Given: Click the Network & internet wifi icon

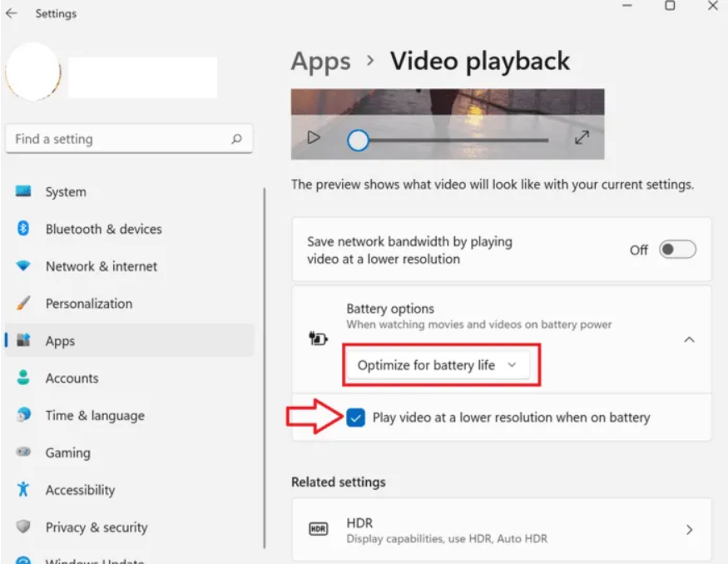Looking at the screenshot, I should 23,266.
